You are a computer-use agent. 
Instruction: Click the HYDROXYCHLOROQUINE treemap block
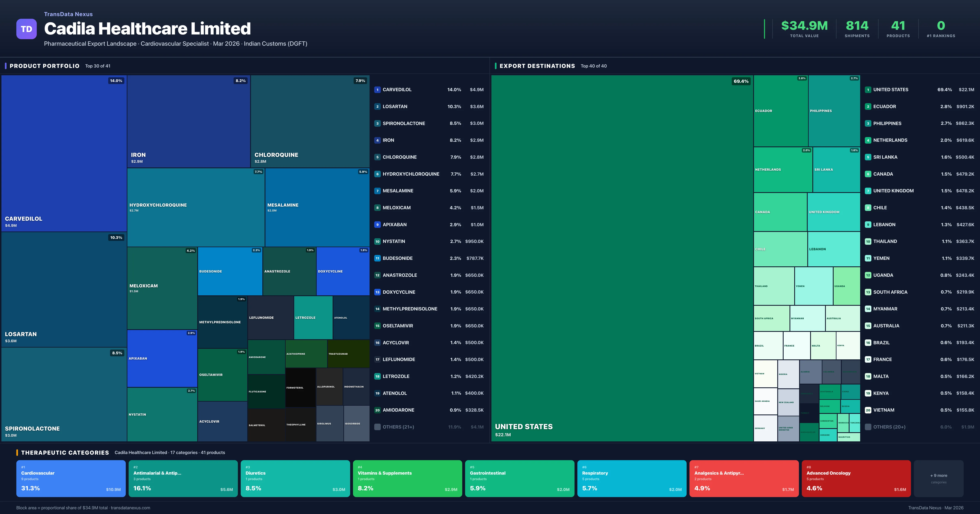[x=196, y=207]
